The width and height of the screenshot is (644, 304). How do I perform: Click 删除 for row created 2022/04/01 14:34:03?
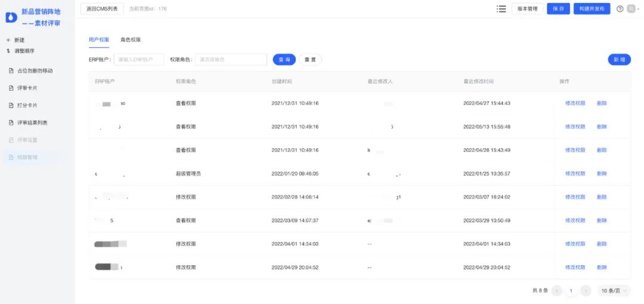click(x=602, y=244)
